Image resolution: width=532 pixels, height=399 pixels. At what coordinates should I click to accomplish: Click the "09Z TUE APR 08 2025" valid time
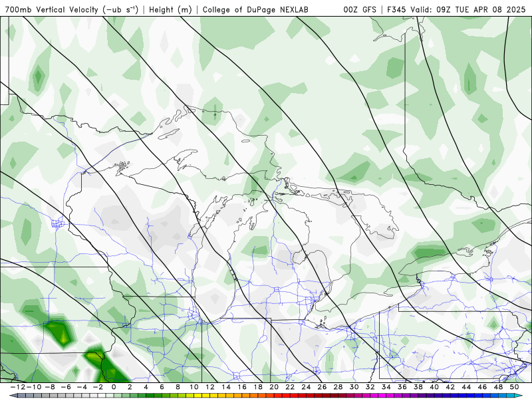pyautogui.click(x=481, y=9)
